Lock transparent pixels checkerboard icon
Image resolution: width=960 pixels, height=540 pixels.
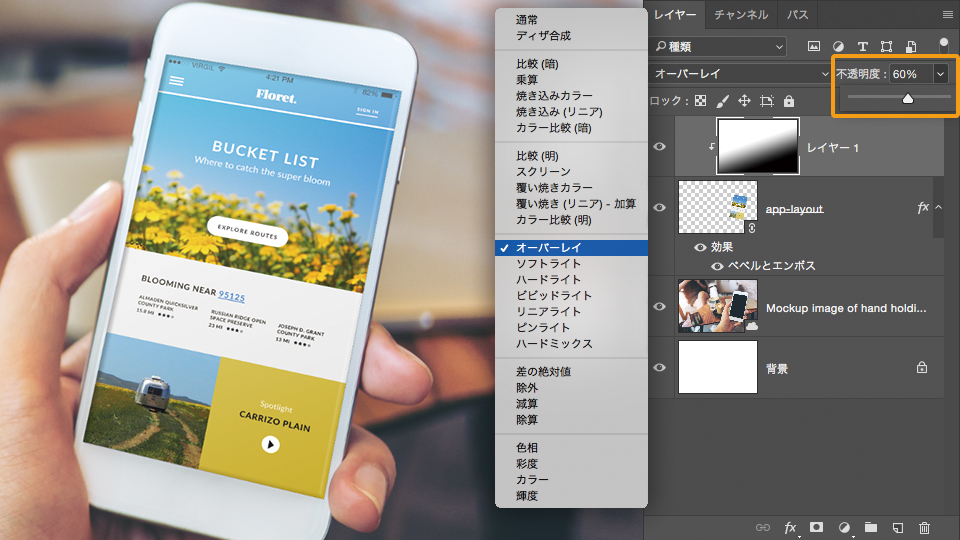pyautogui.click(x=700, y=100)
